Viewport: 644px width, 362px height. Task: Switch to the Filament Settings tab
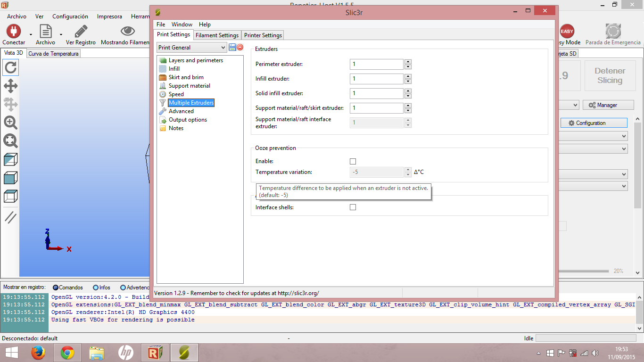click(217, 35)
